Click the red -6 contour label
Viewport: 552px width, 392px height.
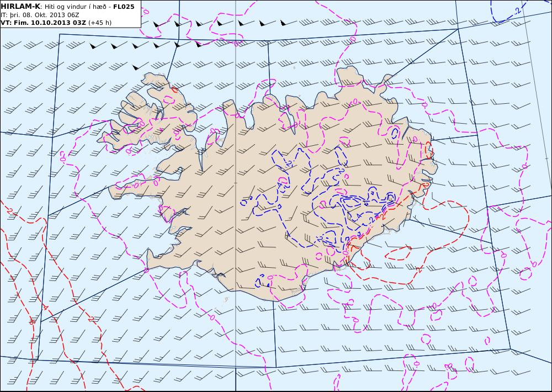coord(32,322)
